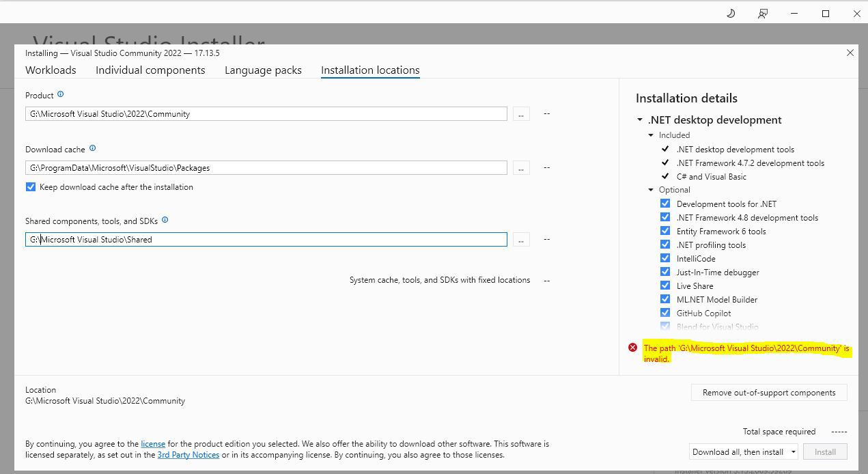Collapse the Optional group
The image size is (868, 474).
click(x=651, y=190)
